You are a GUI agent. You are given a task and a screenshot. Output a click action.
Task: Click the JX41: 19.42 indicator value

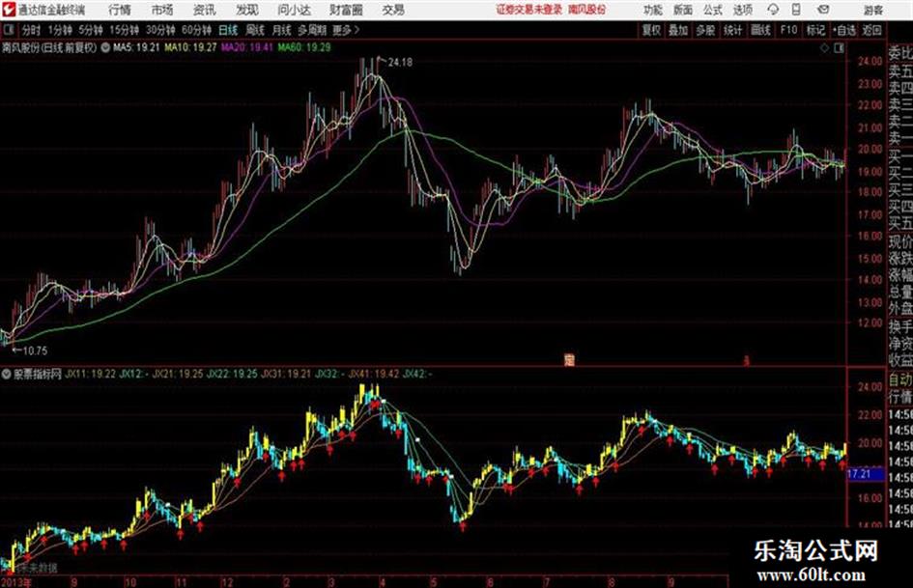[373, 374]
